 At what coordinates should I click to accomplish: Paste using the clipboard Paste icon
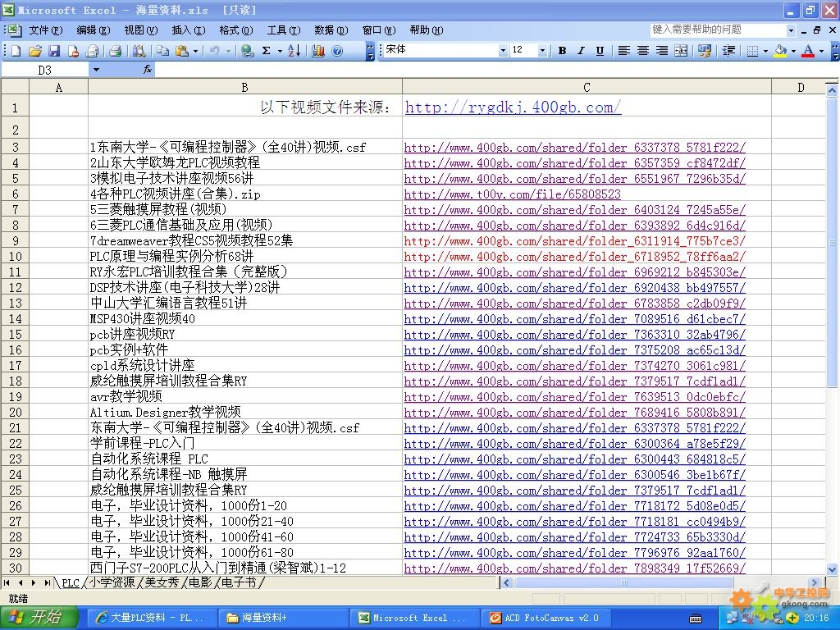tap(182, 51)
